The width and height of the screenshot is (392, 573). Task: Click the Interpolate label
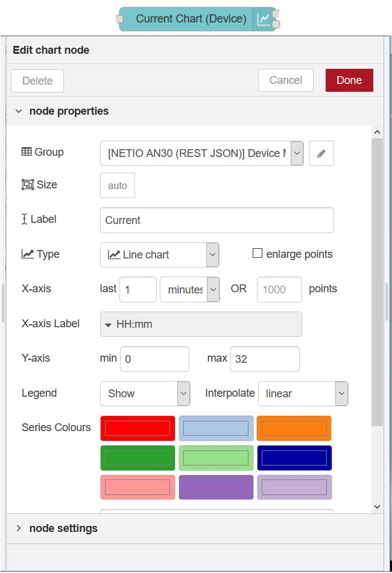pyautogui.click(x=230, y=393)
